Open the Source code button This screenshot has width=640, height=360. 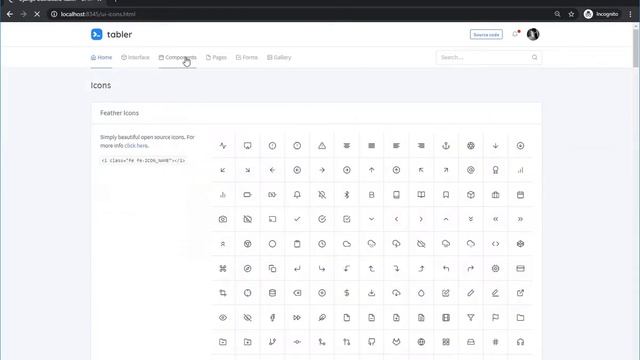486,35
